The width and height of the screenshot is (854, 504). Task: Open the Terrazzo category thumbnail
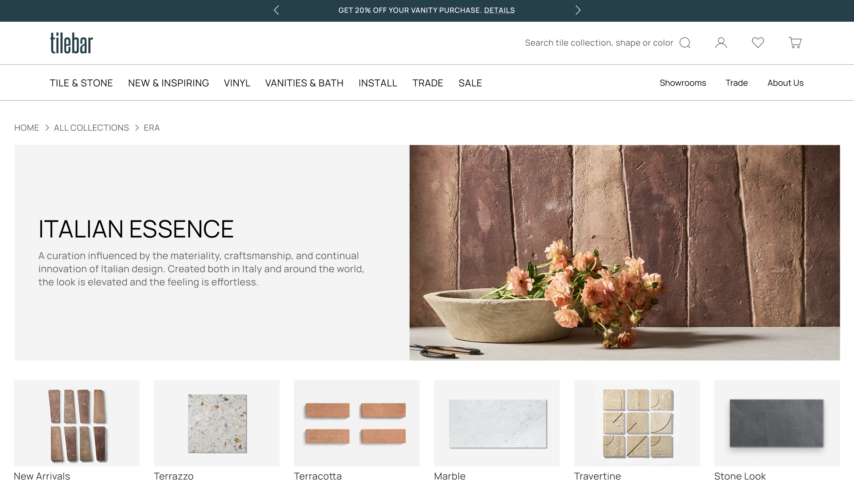[217, 423]
